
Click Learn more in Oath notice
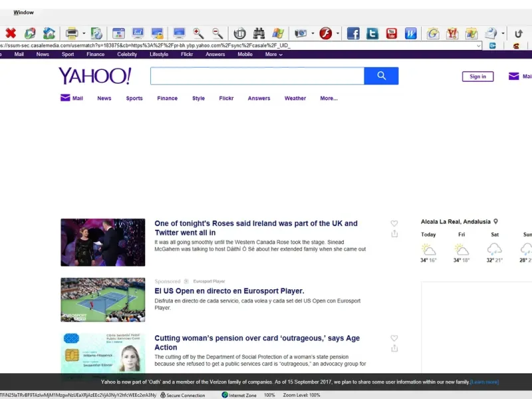click(x=485, y=382)
